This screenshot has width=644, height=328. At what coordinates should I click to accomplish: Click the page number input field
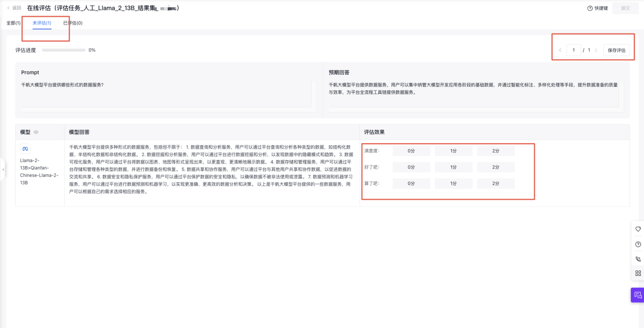tap(573, 50)
